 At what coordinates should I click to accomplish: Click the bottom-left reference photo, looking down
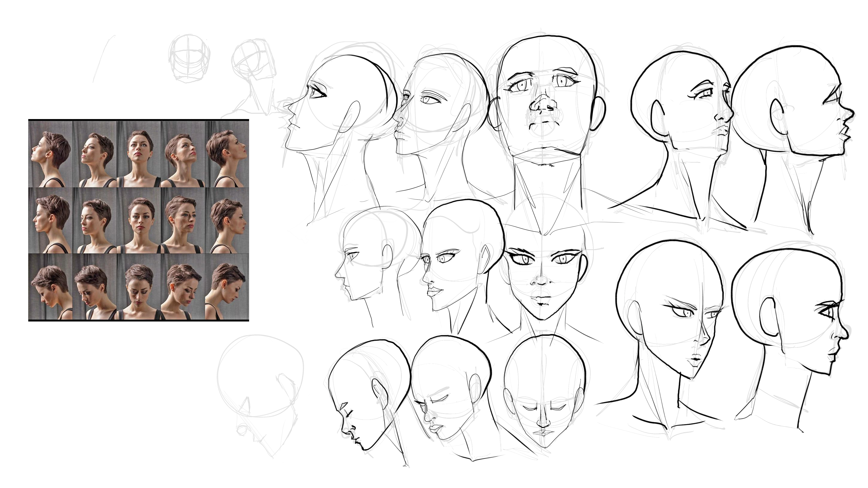[x=51, y=286]
